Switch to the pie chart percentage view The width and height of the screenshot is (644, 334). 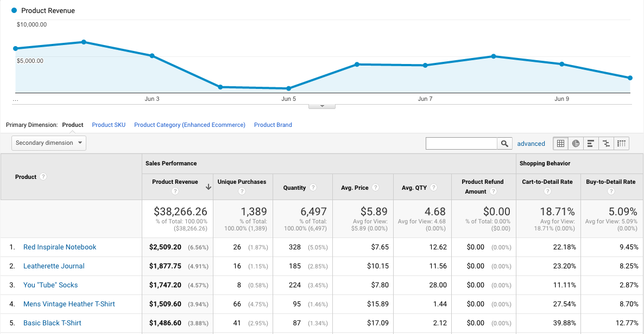[576, 144]
